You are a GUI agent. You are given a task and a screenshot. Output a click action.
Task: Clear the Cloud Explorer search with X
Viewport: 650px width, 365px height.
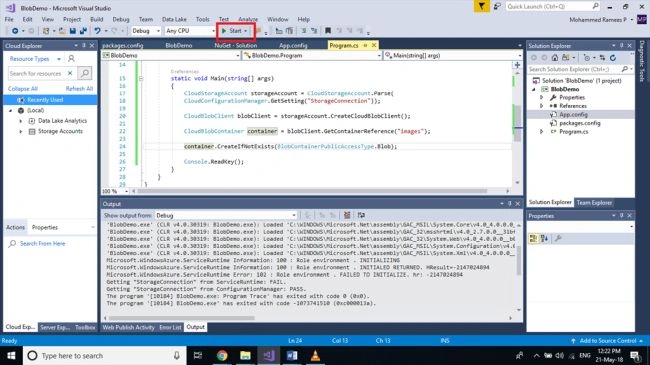tap(70, 73)
